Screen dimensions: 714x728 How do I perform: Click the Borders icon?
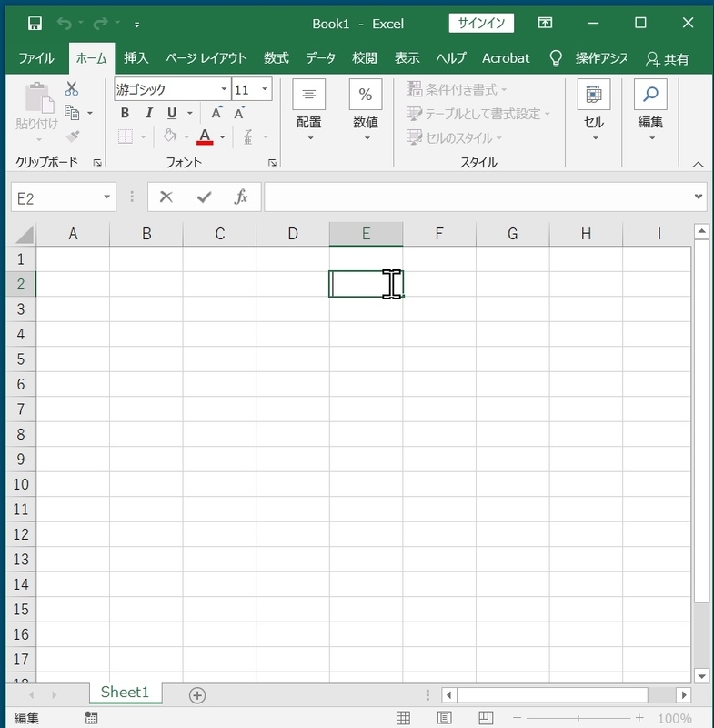coord(126,137)
